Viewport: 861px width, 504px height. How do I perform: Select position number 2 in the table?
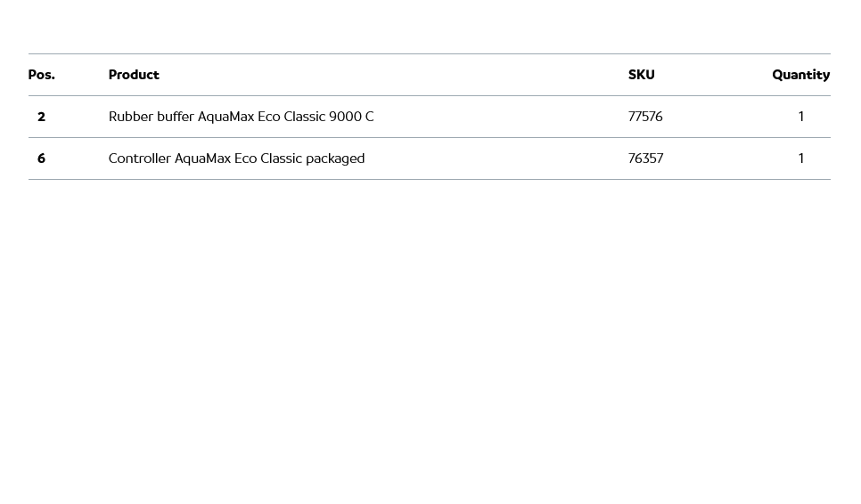(41, 117)
